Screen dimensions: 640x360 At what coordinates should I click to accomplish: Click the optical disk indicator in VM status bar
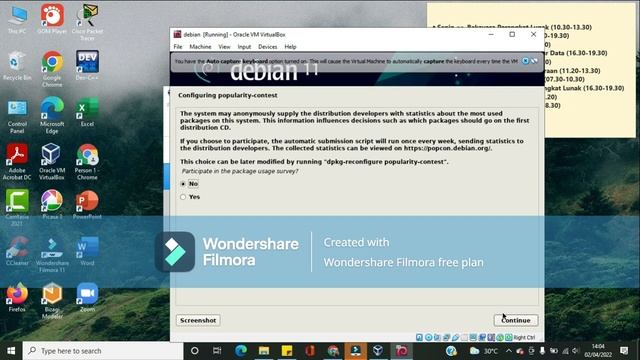click(429, 337)
